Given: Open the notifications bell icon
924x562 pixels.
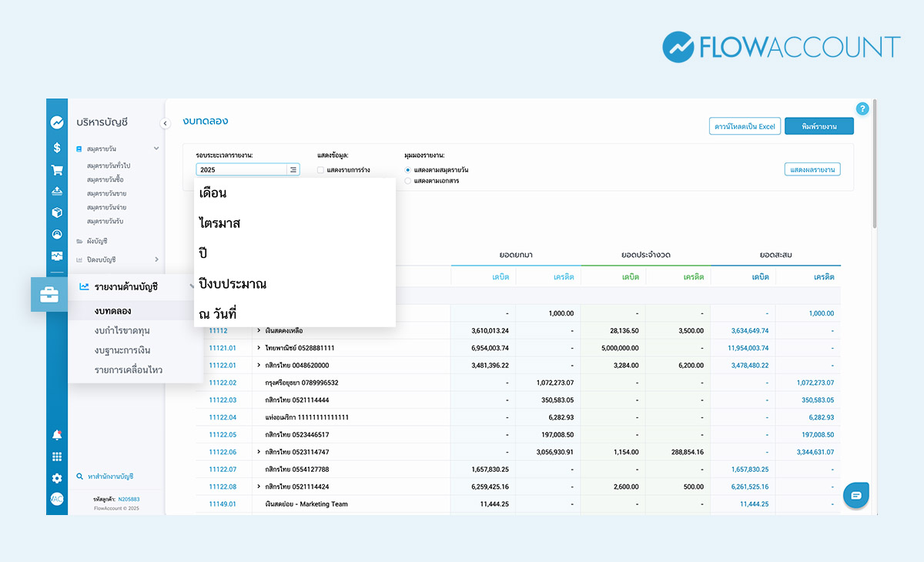Looking at the screenshot, I should pos(57,435).
